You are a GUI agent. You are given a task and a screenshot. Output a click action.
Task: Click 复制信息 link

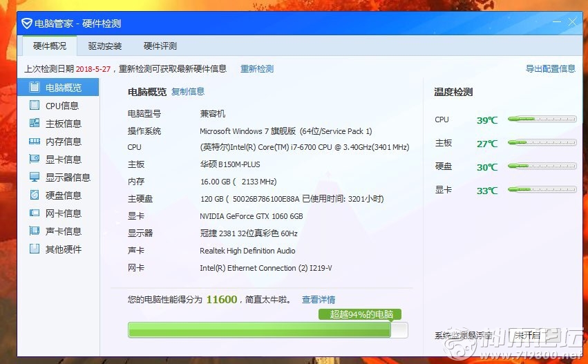point(188,91)
